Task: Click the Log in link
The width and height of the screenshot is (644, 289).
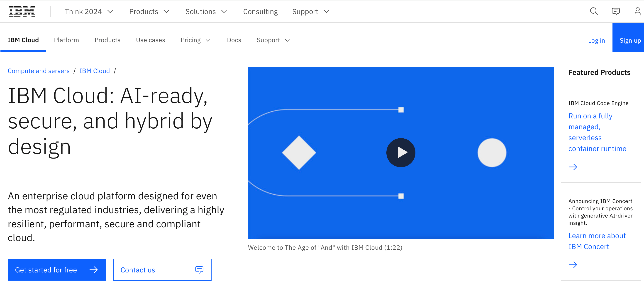Action: (596, 41)
